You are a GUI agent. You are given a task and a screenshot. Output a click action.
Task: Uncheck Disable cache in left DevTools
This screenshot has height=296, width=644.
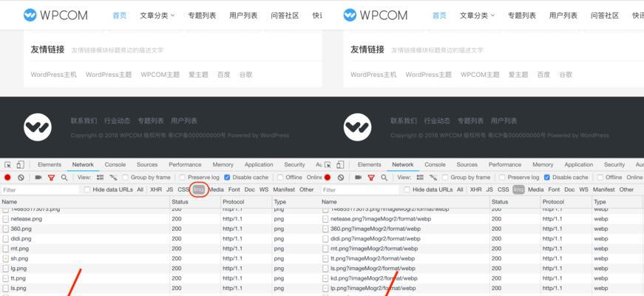point(227,178)
